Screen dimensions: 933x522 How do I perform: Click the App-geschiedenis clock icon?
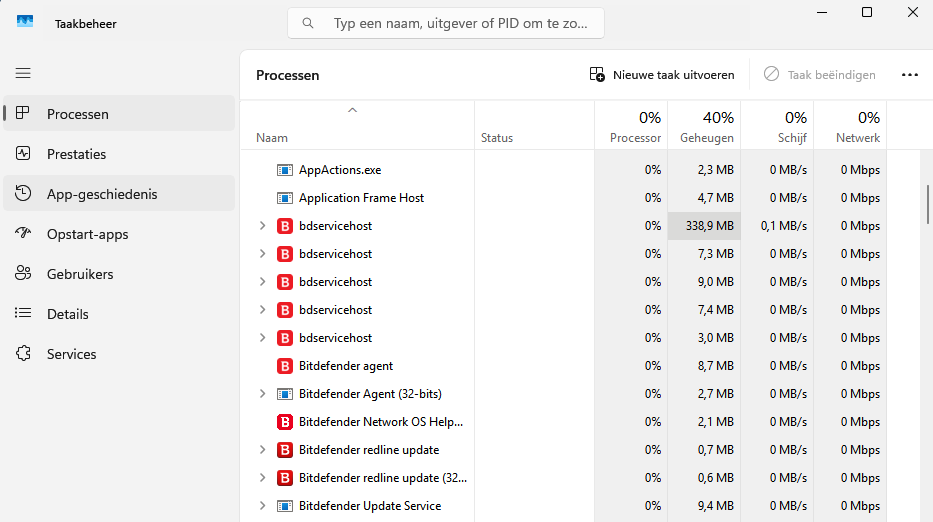click(x=23, y=193)
